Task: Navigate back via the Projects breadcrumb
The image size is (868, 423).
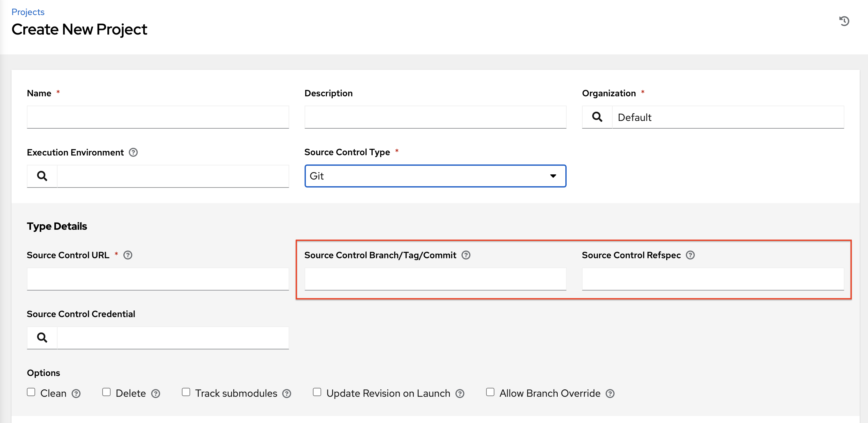Action: (x=27, y=12)
